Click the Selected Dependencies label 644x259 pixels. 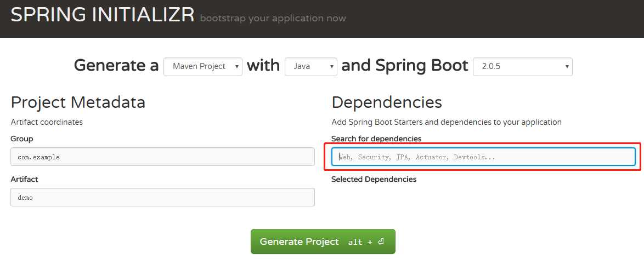374,179
